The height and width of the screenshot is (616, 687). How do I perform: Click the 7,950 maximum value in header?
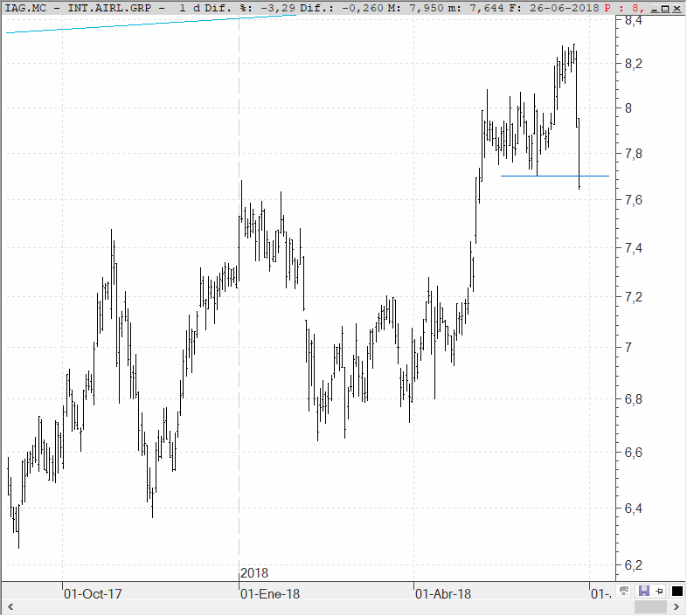pyautogui.click(x=427, y=8)
